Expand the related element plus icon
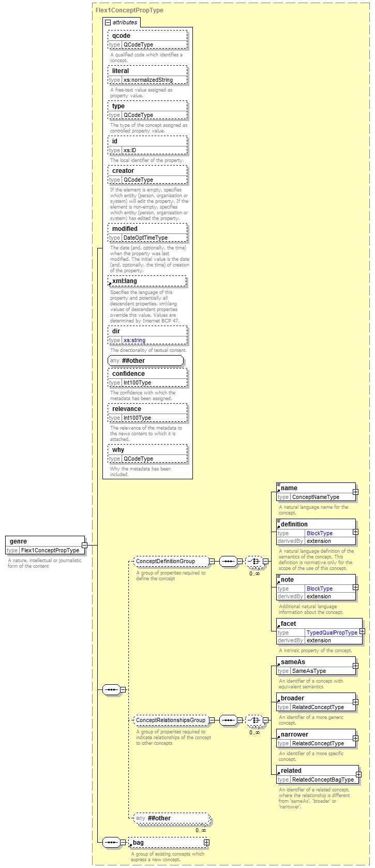 pyautogui.click(x=358, y=774)
